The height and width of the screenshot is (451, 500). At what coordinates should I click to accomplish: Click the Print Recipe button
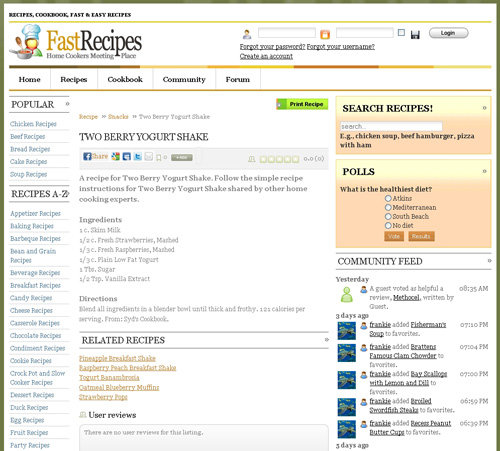point(302,104)
